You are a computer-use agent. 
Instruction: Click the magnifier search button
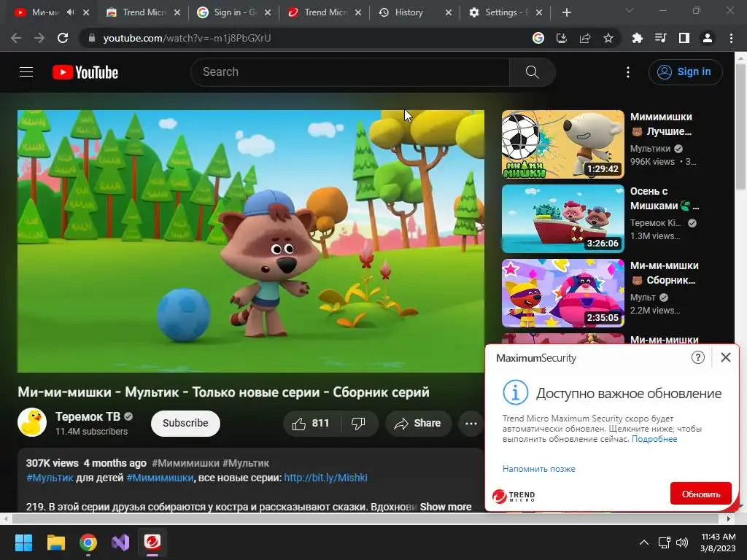coord(532,72)
